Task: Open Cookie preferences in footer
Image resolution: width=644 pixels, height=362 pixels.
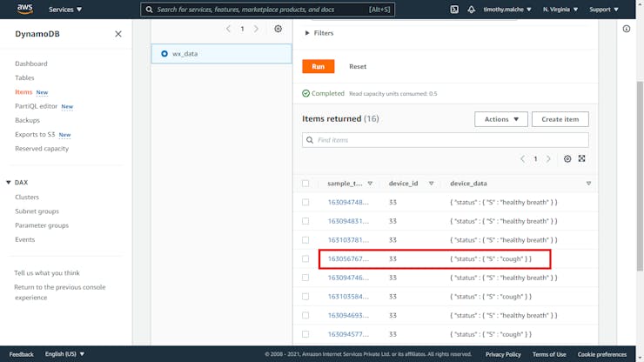Action: coord(602,354)
